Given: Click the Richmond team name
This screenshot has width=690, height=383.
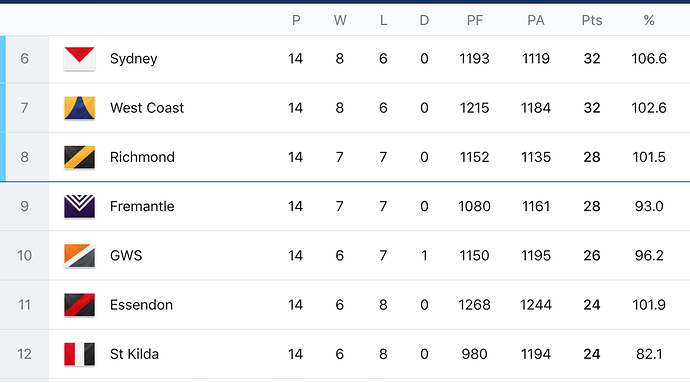Looking at the screenshot, I should (x=142, y=157).
